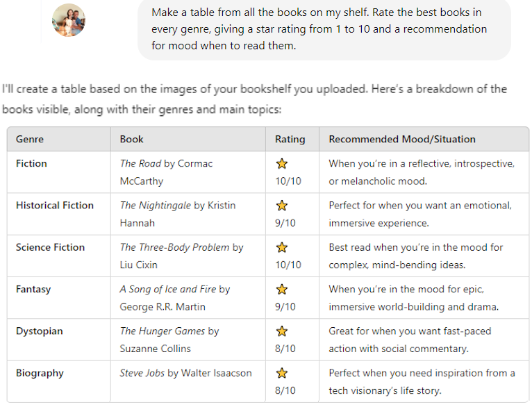The width and height of the screenshot is (532, 407).
Task: Select the user prompt message bubble
Action: 324,29
